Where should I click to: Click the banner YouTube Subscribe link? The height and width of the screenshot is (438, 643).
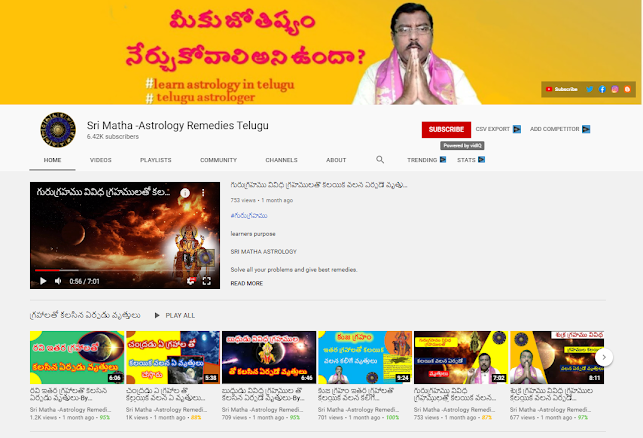[561, 89]
